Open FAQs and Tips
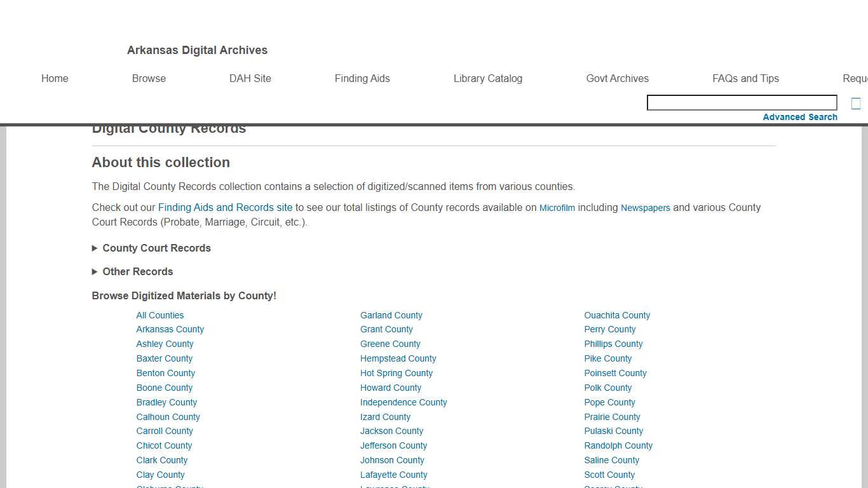 (746, 78)
